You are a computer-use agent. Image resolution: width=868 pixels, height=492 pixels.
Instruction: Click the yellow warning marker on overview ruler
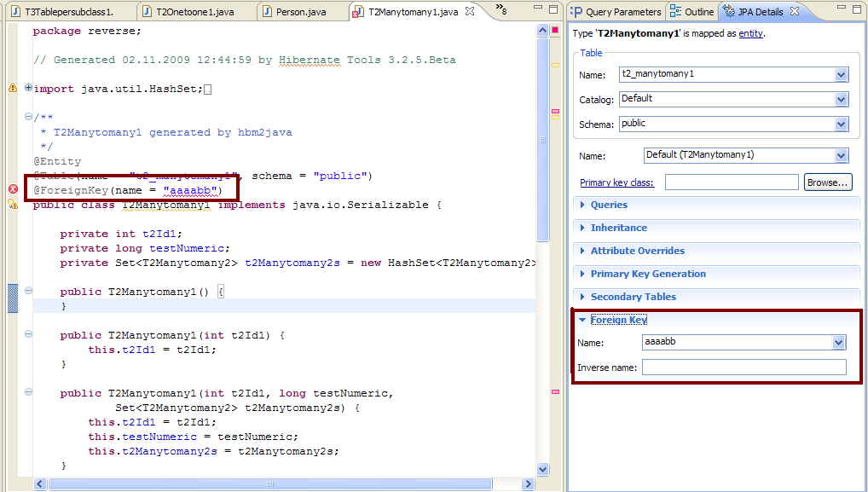[x=555, y=66]
